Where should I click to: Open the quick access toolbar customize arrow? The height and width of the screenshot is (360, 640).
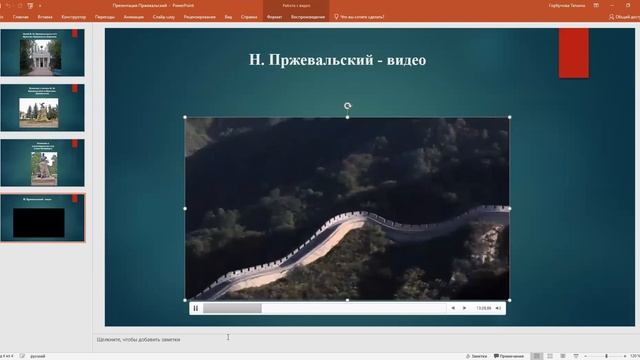pos(40,6)
